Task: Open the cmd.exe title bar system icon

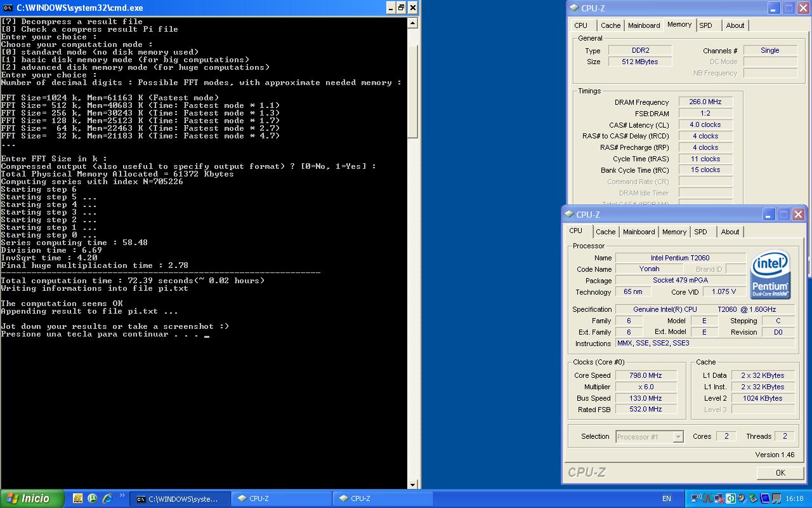Action: point(8,8)
